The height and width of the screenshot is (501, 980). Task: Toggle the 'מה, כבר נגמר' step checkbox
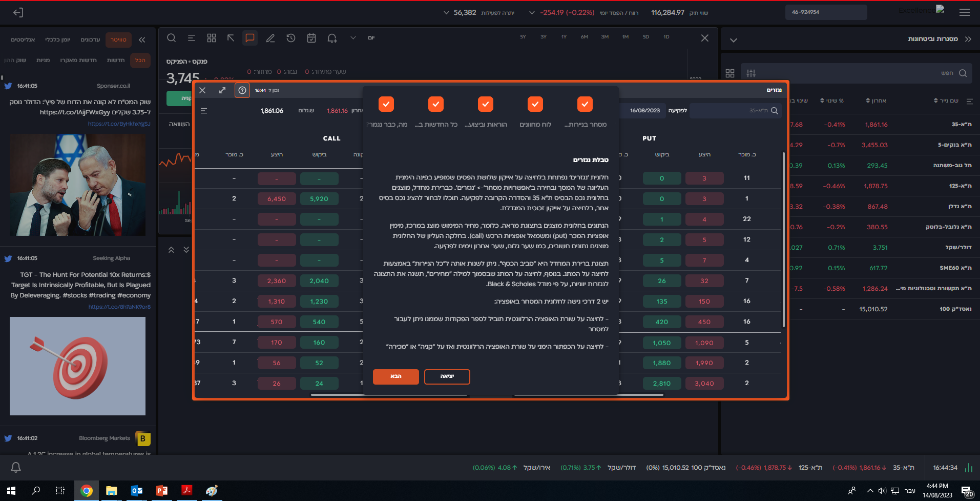click(386, 104)
